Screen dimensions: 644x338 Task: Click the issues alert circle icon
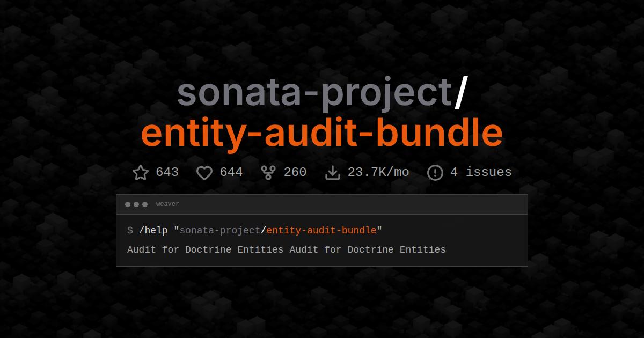pyautogui.click(x=435, y=172)
